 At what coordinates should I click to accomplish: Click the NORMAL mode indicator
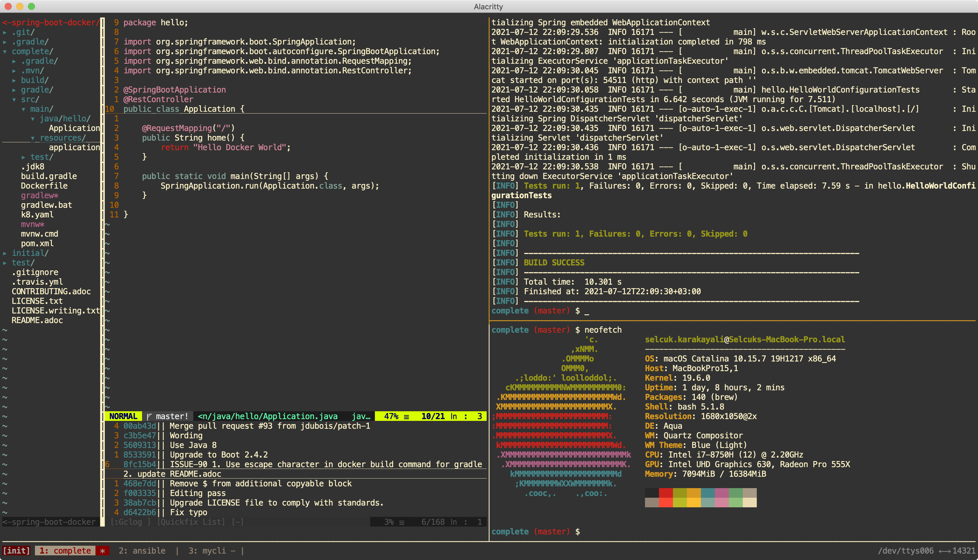point(123,416)
